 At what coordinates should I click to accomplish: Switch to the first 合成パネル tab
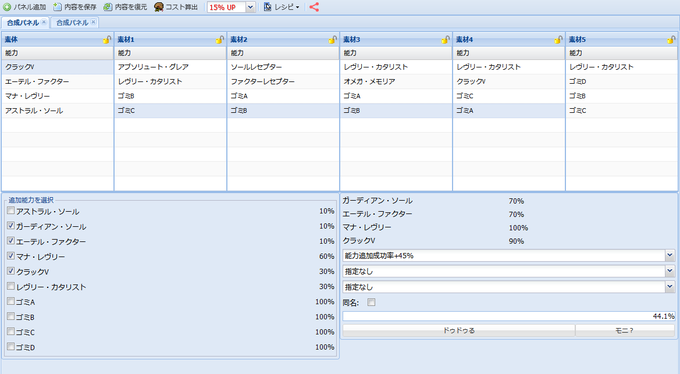[x=23, y=23]
